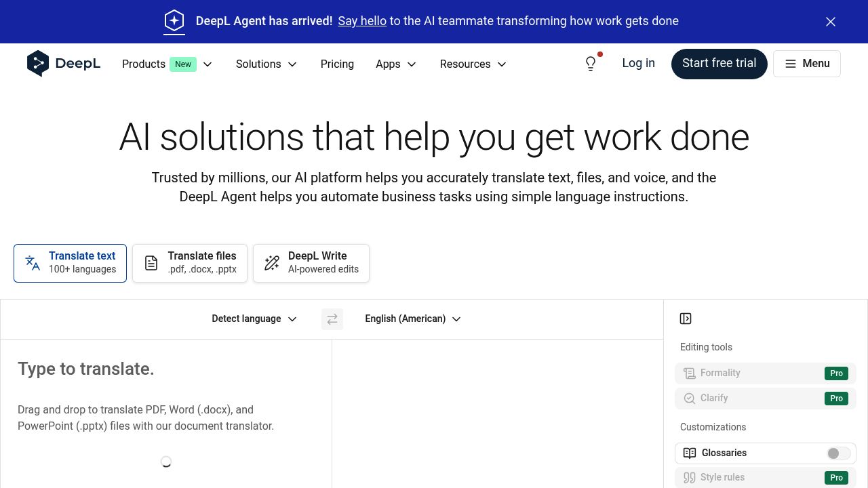868x488 pixels.
Task: Switch to the DeepL Write tab
Action: (311, 263)
